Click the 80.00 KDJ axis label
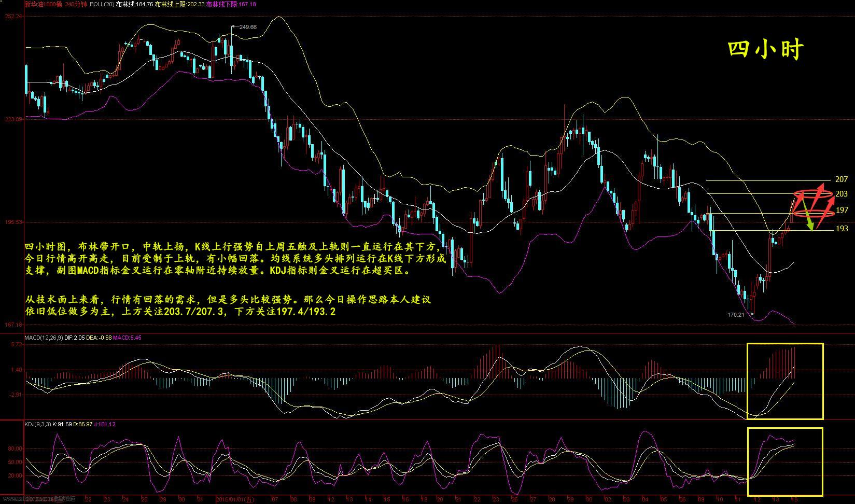Viewport: 855px width, 504px height. pos(16,449)
